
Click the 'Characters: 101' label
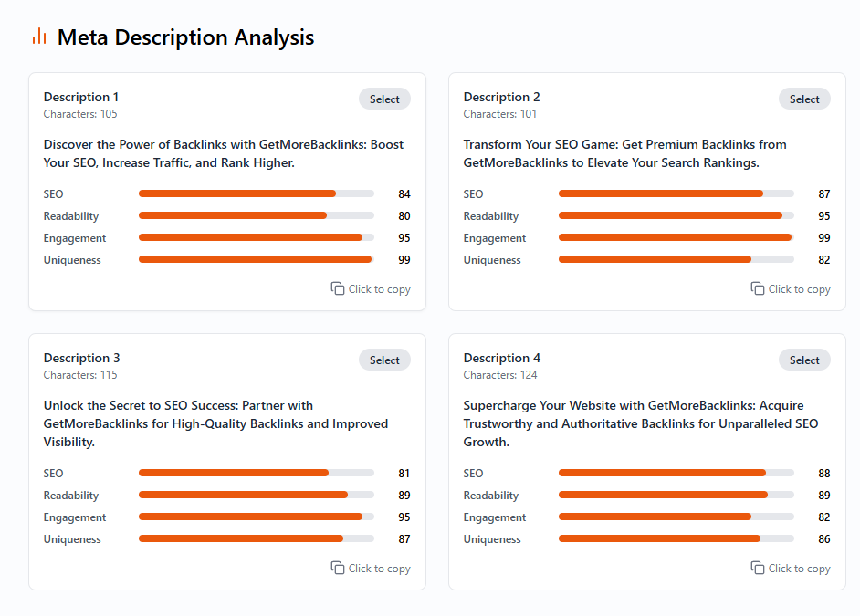pos(499,114)
